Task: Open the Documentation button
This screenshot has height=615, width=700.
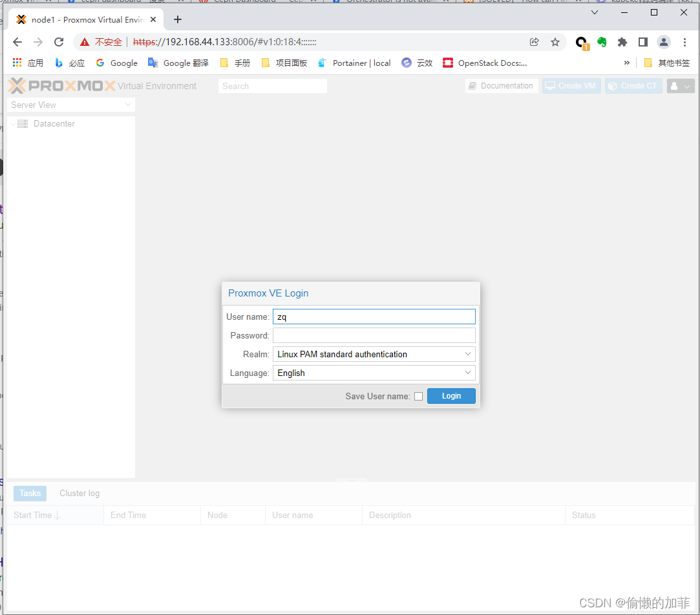Action: 502,86
